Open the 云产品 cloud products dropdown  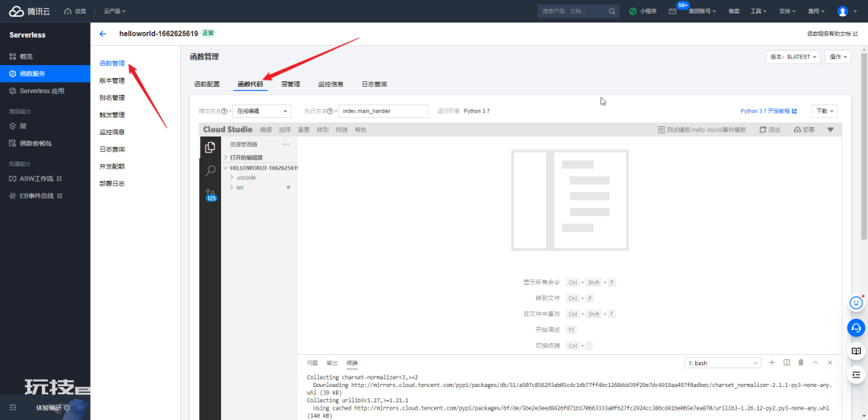115,11
